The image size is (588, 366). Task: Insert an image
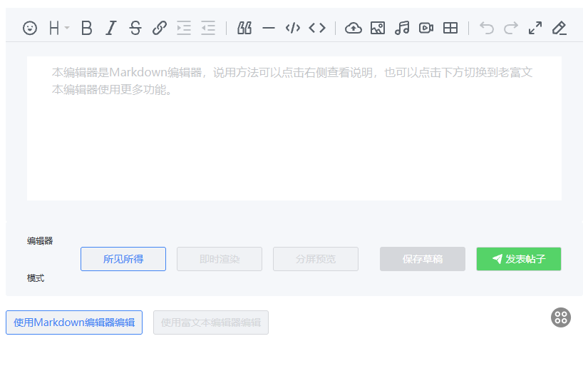tap(378, 28)
